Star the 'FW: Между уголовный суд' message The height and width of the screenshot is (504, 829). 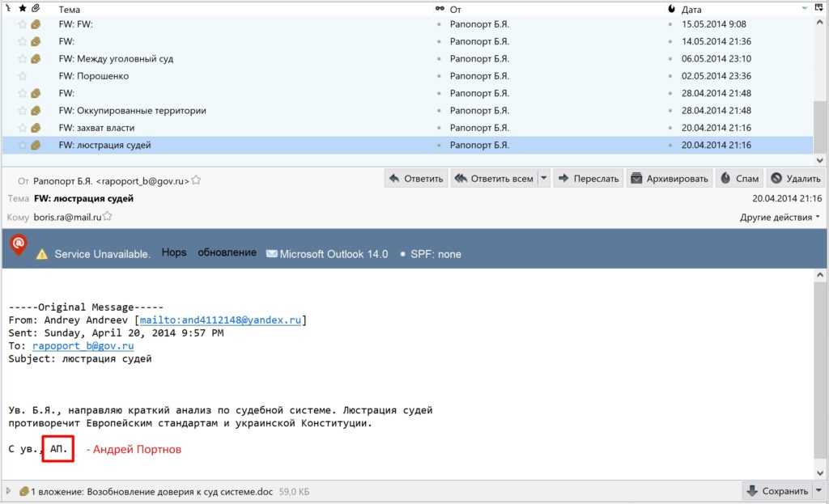pos(22,58)
